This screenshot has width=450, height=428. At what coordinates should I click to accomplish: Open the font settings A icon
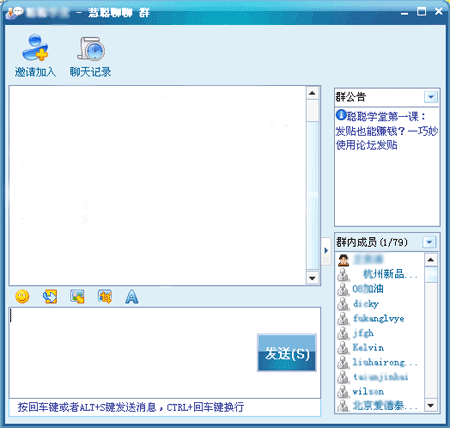pos(132,296)
